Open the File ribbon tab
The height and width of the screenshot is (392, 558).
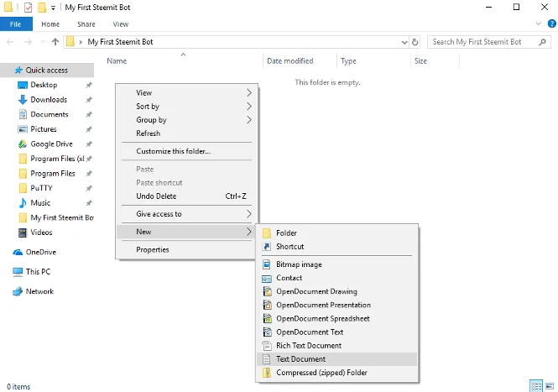(x=15, y=24)
